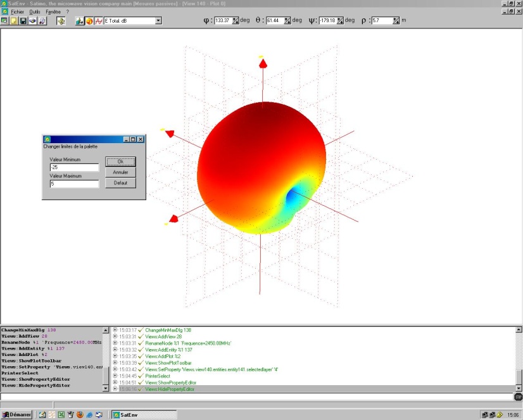The image size is (523, 420).
Task: Open the Fichier menu
Action: pos(17,12)
